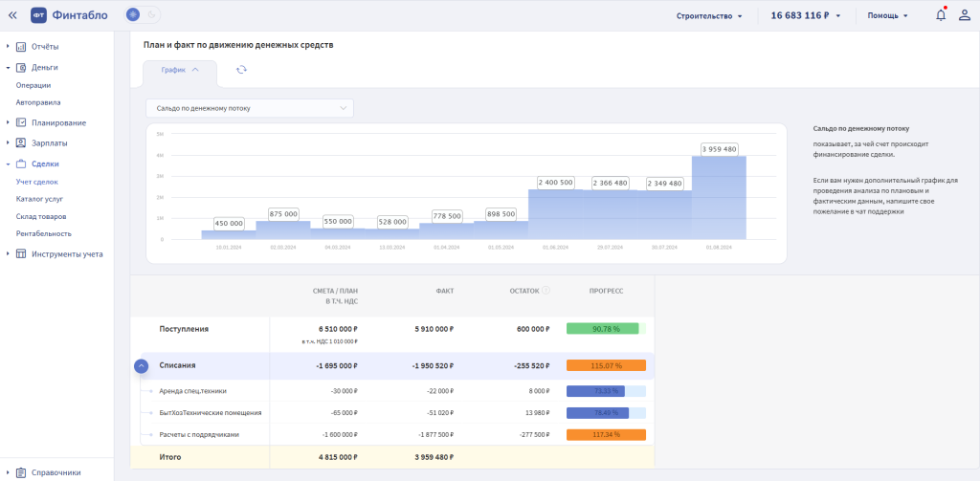980x481 pixels.
Task: Click the chart bar labeled 450 000
Action: 229,234
